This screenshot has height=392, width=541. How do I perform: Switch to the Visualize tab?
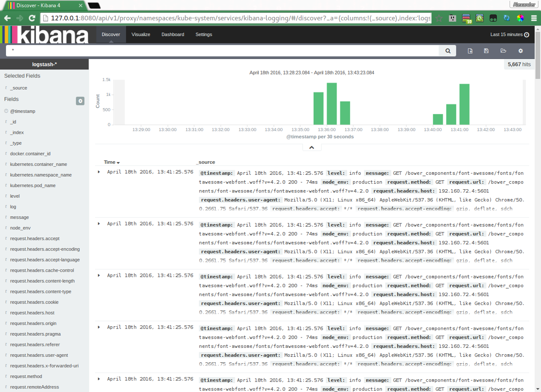[141, 34]
